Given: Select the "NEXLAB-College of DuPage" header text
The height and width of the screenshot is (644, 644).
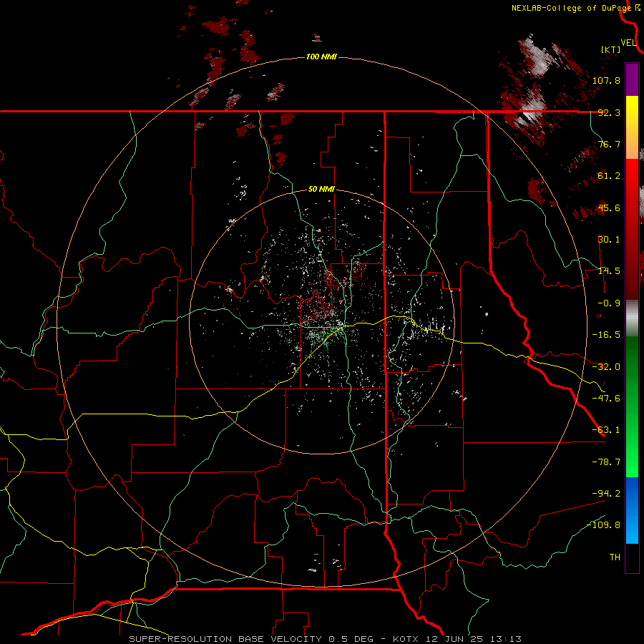Looking at the screenshot, I should [571, 8].
